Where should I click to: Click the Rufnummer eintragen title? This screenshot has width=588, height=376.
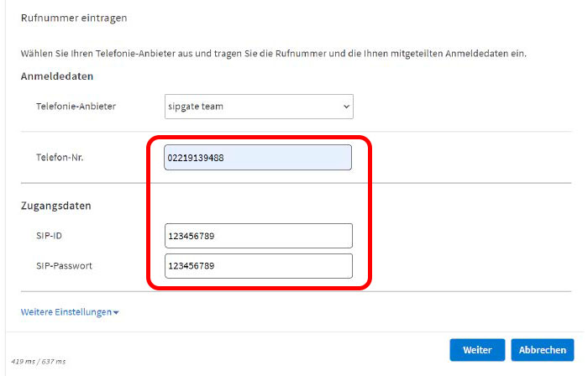[x=74, y=18]
